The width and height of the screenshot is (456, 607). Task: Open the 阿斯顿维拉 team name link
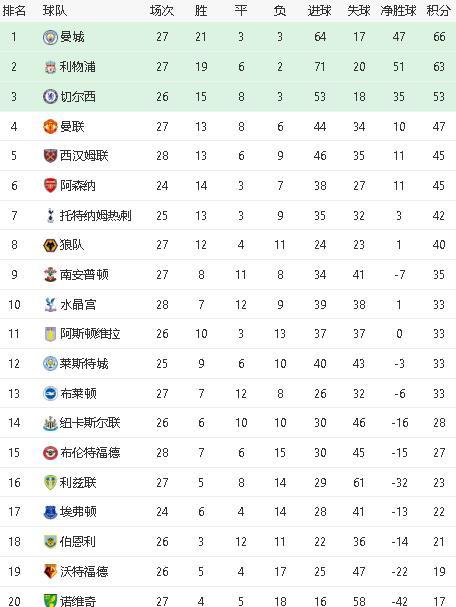pyautogui.click(x=90, y=334)
